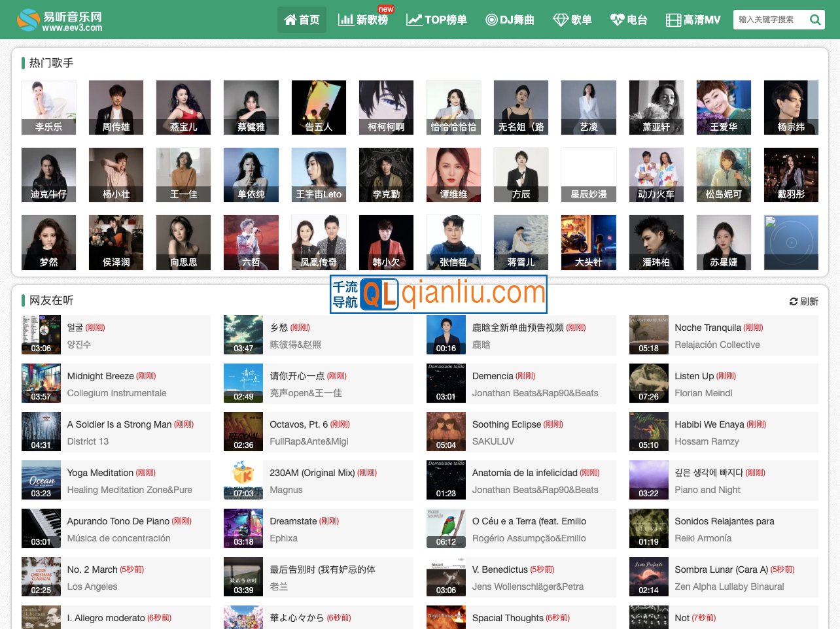The height and width of the screenshot is (629, 840).
Task: Play the song Midnight Breeze
Action: pos(100,376)
